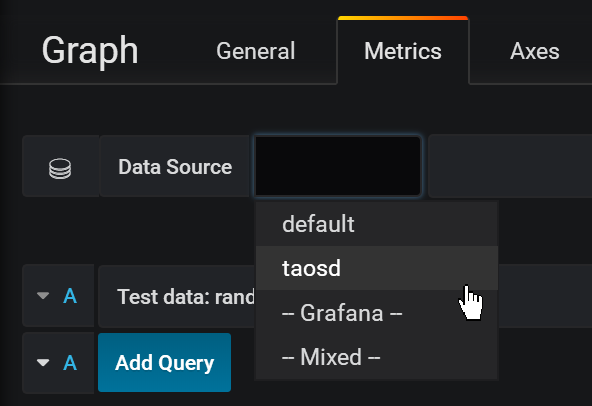Open the caret dropdown beside Add Query
592x406 pixels.
click(43, 363)
